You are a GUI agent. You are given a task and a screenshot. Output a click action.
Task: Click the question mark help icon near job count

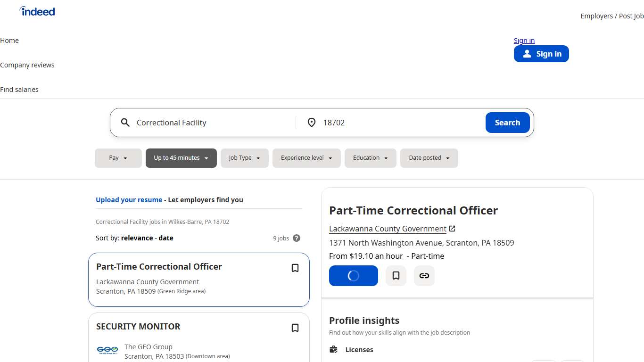[297, 238]
